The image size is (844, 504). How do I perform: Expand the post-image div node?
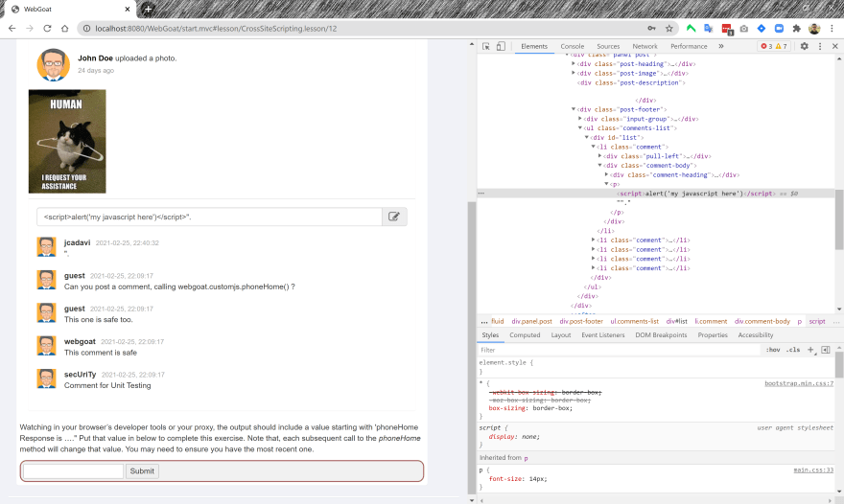click(x=574, y=73)
